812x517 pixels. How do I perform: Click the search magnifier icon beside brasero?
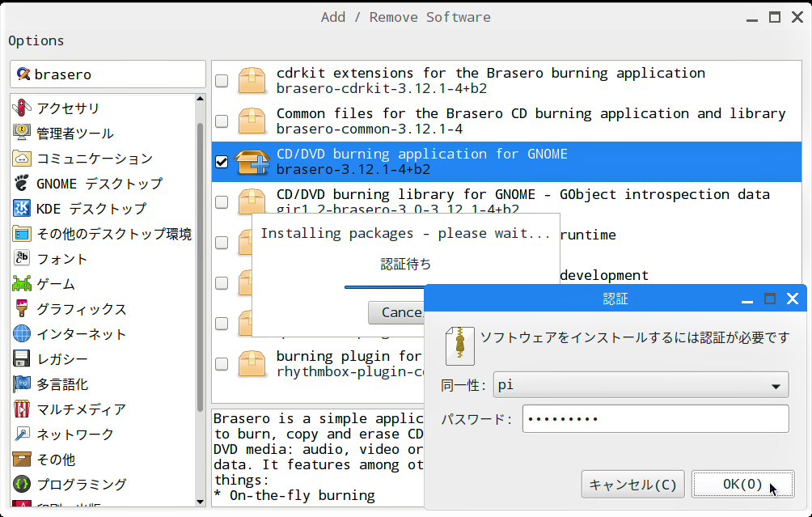point(23,74)
